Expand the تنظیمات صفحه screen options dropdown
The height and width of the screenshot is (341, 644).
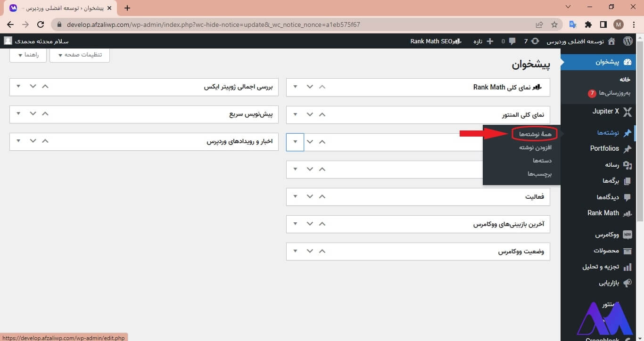click(x=79, y=55)
